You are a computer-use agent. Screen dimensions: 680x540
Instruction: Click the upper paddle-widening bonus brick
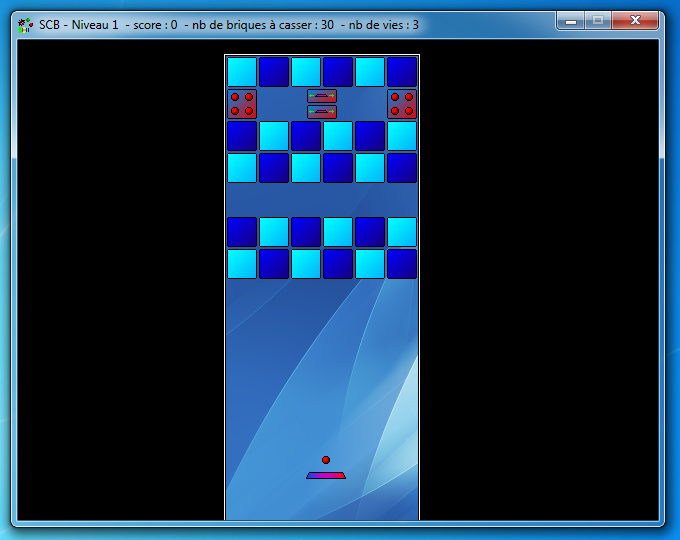coord(322,96)
